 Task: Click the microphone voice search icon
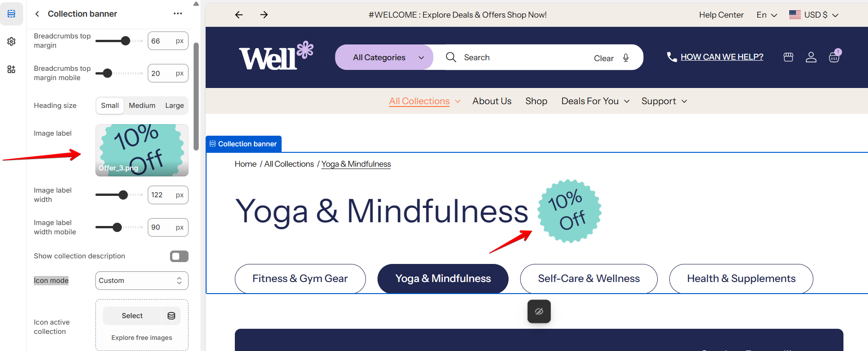pos(626,58)
